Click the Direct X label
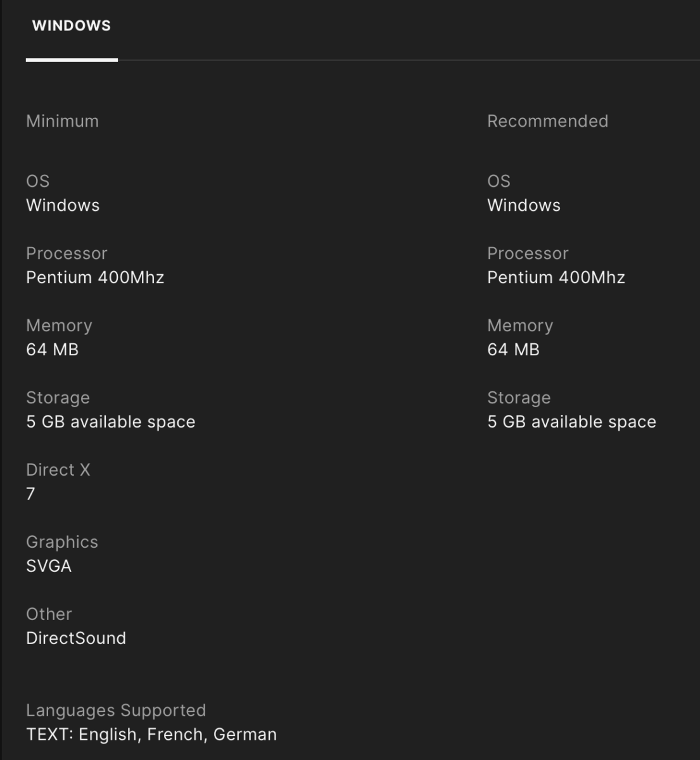The image size is (700, 760). point(58,470)
